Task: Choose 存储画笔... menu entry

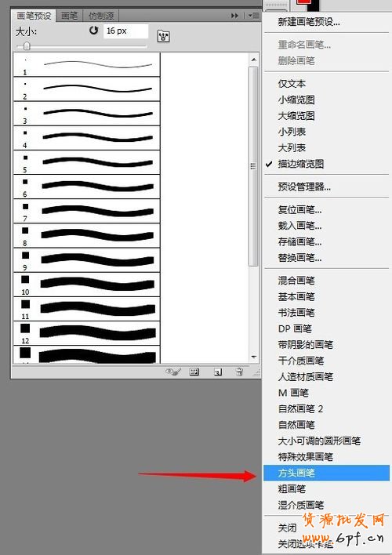Action: point(299,241)
